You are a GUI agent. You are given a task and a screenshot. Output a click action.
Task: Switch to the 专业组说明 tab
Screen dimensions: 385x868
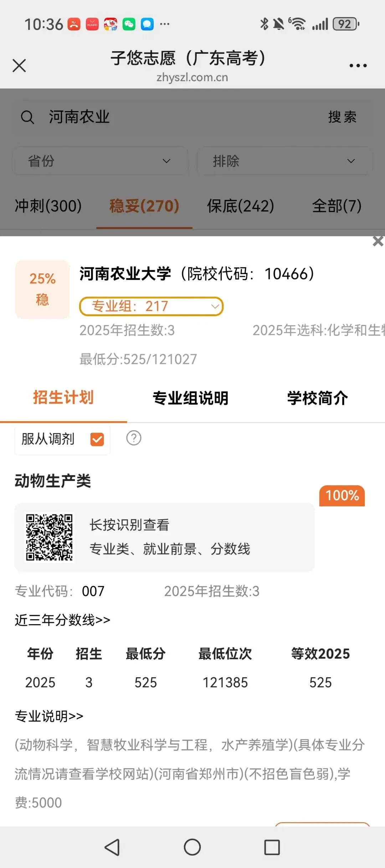190,398
